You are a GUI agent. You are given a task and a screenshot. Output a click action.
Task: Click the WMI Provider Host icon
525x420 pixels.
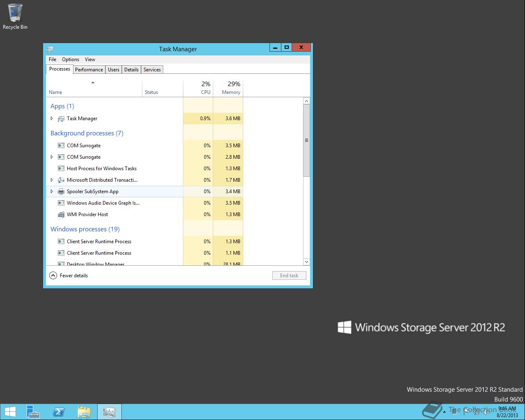click(61, 215)
